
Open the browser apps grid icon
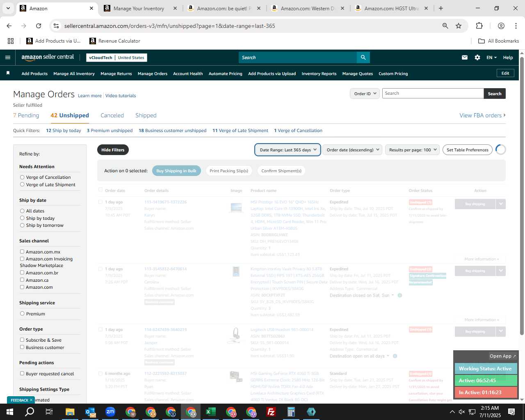point(11,41)
